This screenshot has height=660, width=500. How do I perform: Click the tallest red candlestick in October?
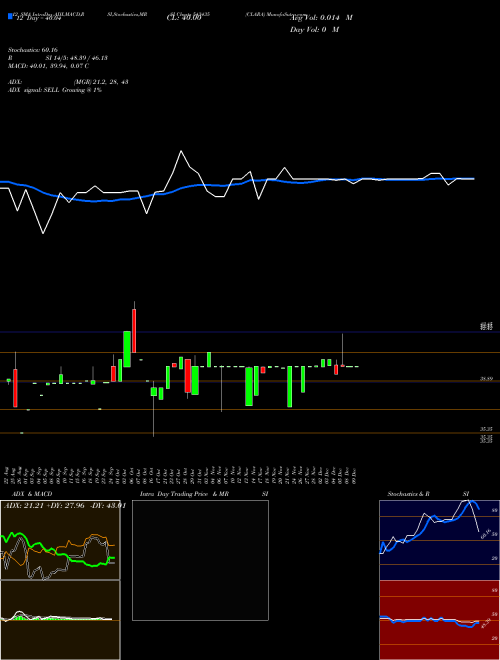134,331
